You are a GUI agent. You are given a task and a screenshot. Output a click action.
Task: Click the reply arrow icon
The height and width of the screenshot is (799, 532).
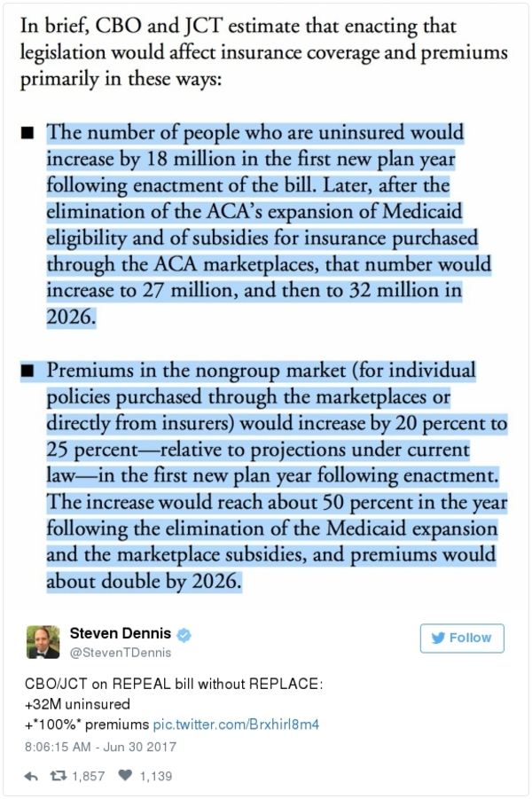pyautogui.click(x=31, y=776)
